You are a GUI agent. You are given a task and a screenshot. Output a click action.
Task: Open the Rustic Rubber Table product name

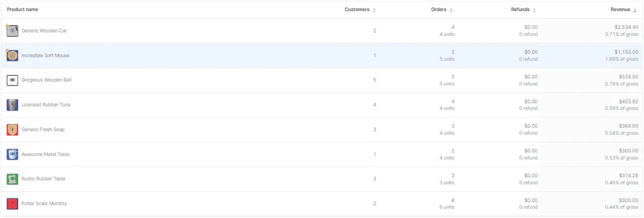click(x=43, y=179)
